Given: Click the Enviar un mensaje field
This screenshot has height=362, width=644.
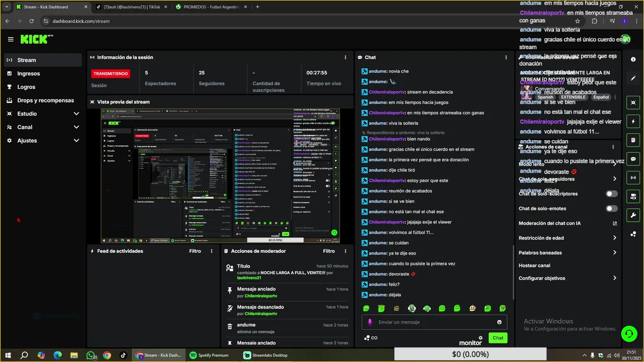Looking at the screenshot, I should pos(434,322).
